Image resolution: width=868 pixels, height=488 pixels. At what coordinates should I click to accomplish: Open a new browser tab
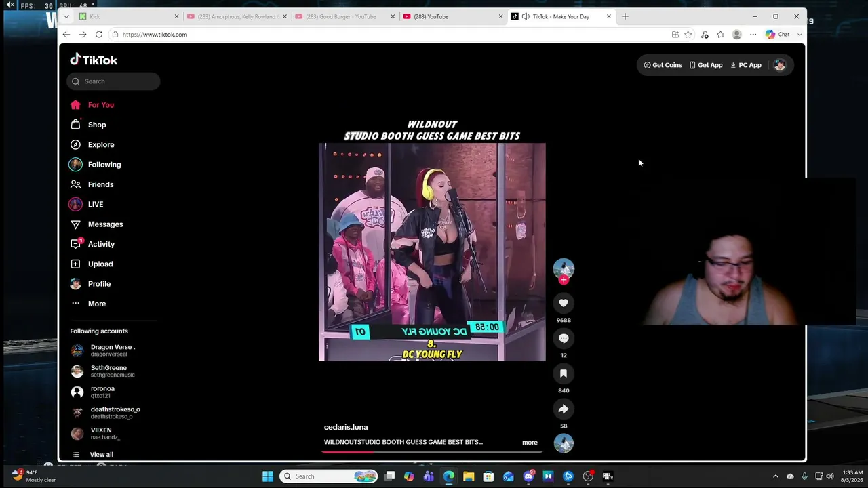625,16
